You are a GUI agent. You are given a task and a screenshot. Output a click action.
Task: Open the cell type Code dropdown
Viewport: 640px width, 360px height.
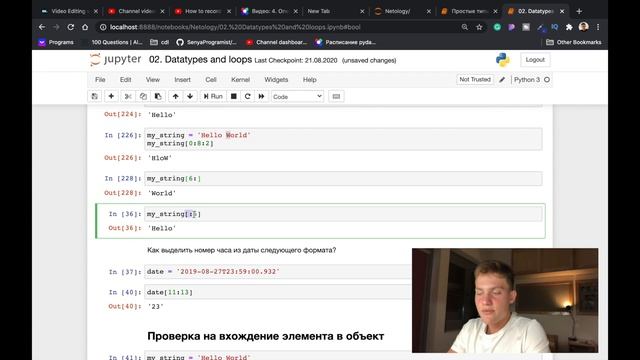pyautogui.click(x=297, y=97)
